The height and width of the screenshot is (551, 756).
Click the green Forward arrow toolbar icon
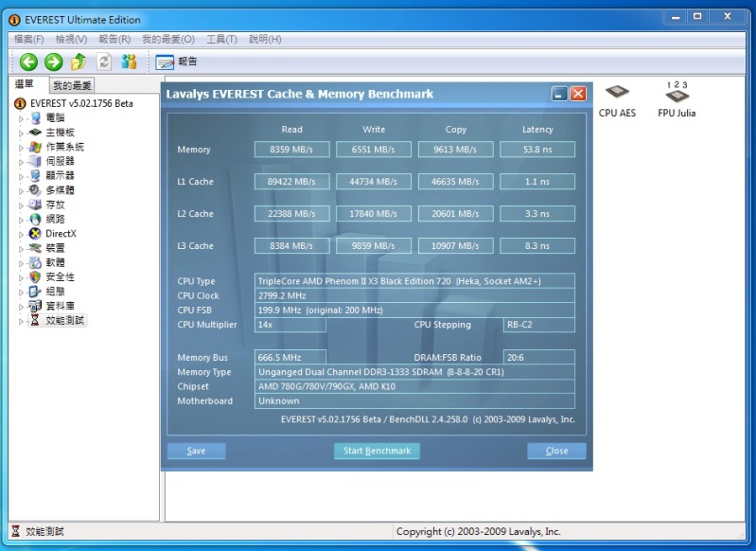pos(54,62)
